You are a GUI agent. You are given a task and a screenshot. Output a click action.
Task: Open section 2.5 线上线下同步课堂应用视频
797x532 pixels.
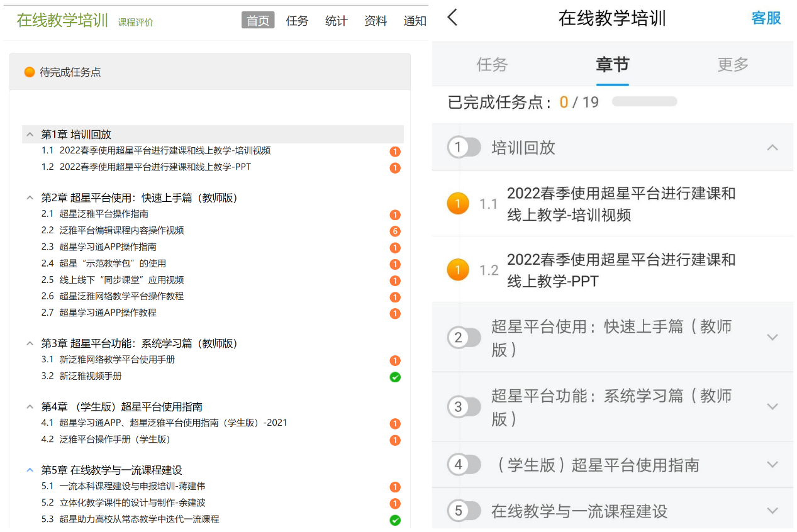point(121,280)
